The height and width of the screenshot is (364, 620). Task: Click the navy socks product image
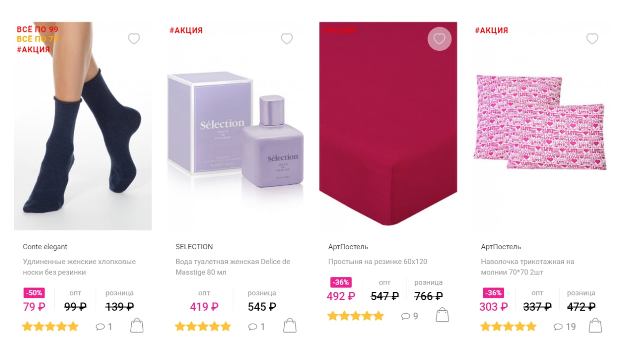coord(83,126)
